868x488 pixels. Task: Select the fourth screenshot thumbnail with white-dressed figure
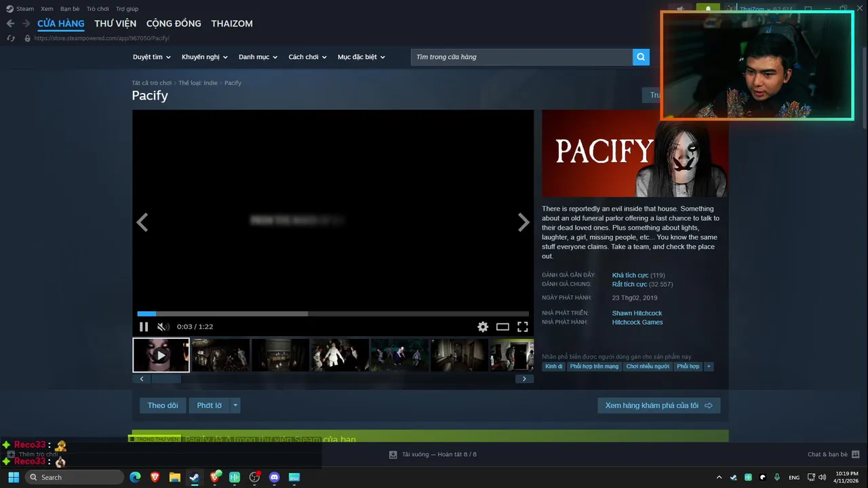click(x=340, y=355)
